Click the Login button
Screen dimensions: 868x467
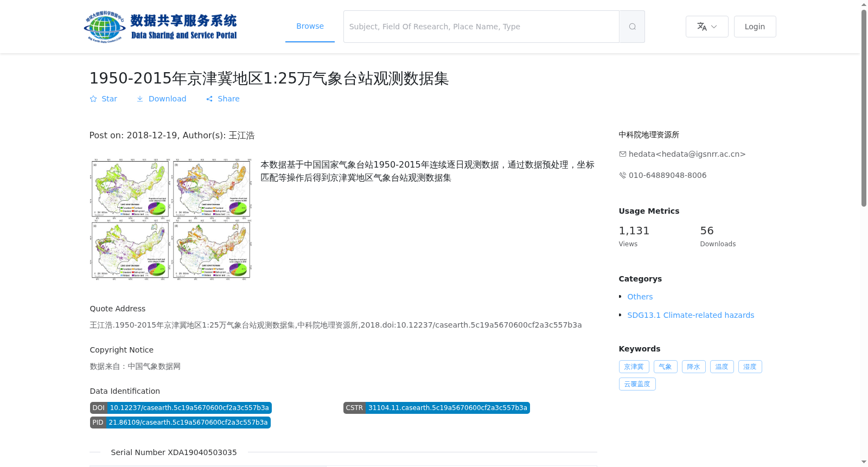pos(755,27)
